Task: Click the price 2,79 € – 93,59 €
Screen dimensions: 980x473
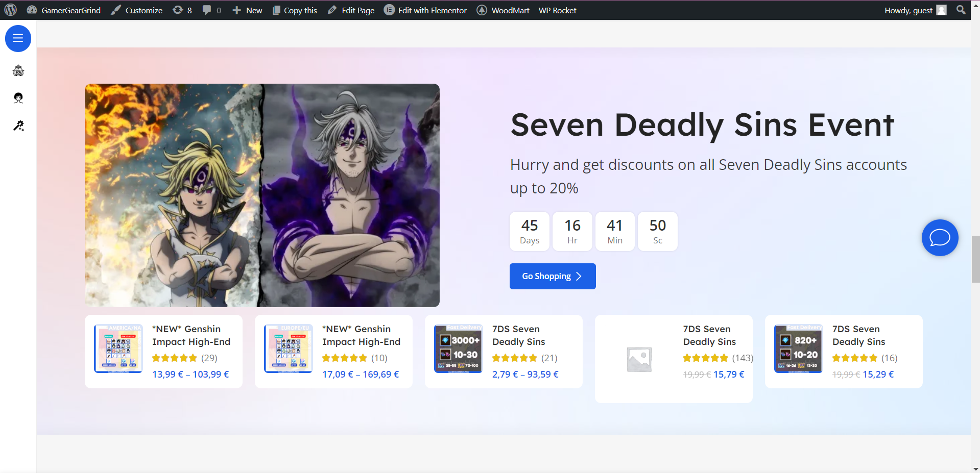Action: pyautogui.click(x=525, y=375)
